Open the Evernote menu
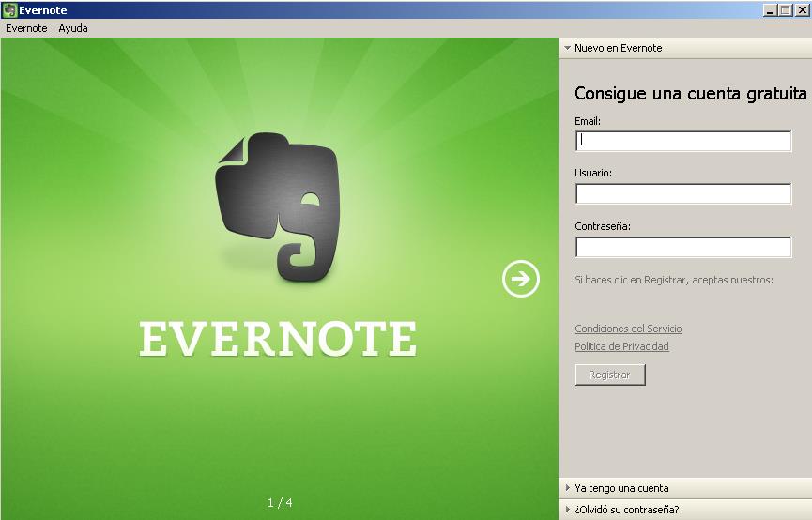The width and height of the screenshot is (812, 520). coord(26,28)
